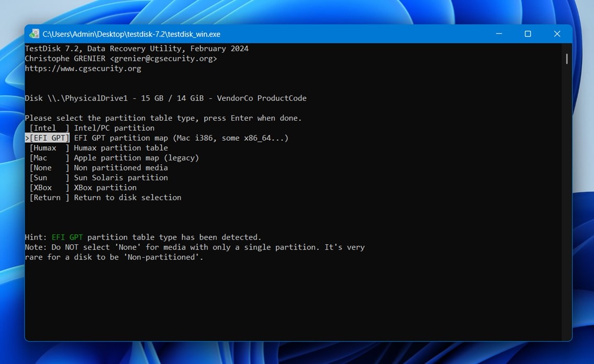Click the Disk \\.\PhysicalDrive1 line
The width and height of the screenshot is (594, 364).
165,98
